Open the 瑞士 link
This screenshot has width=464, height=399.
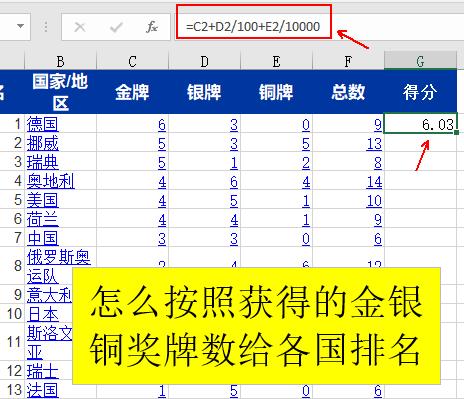(x=42, y=371)
